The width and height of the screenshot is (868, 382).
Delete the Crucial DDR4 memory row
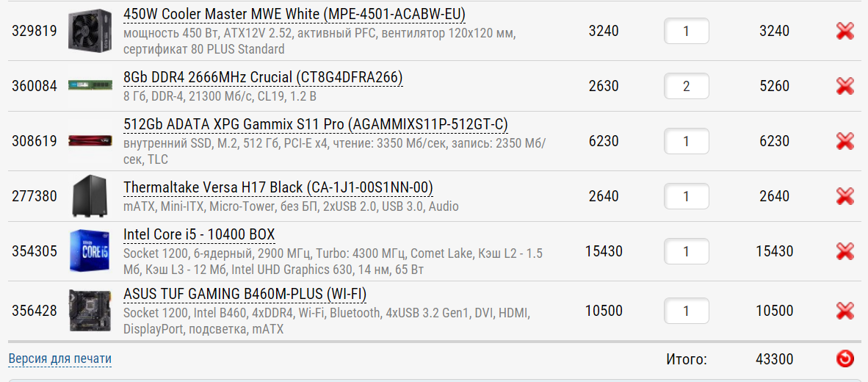tap(845, 86)
